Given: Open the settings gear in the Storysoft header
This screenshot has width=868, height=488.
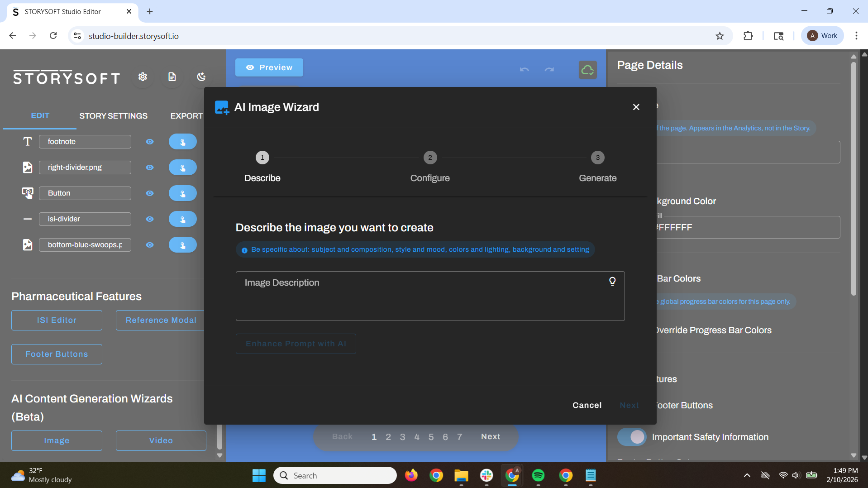Looking at the screenshot, I should (143, 77).
